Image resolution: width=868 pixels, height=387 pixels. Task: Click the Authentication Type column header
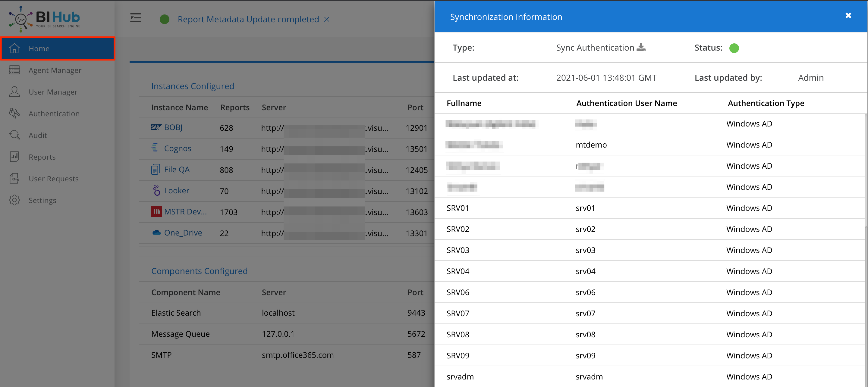coord(766,103)
